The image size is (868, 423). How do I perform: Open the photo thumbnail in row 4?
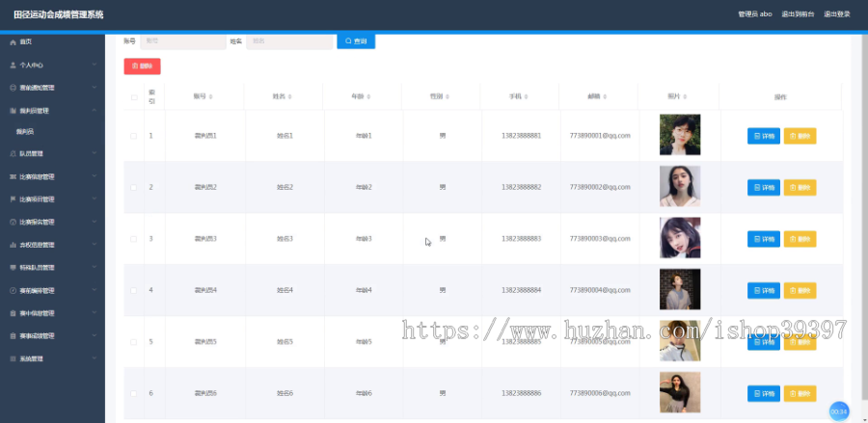pos(680,289)
